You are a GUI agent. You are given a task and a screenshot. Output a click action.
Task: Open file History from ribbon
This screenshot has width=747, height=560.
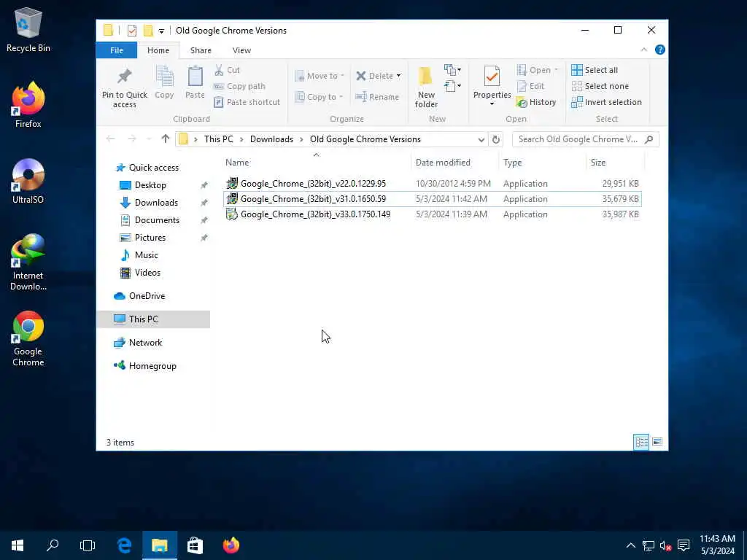(x=536, y=102)
